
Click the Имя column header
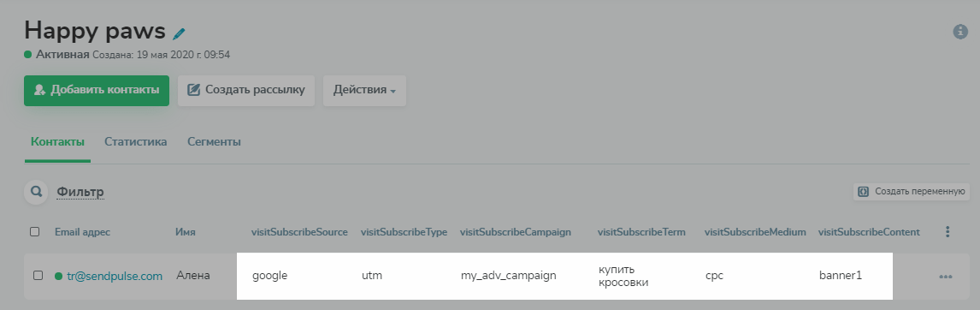point(186,232)
